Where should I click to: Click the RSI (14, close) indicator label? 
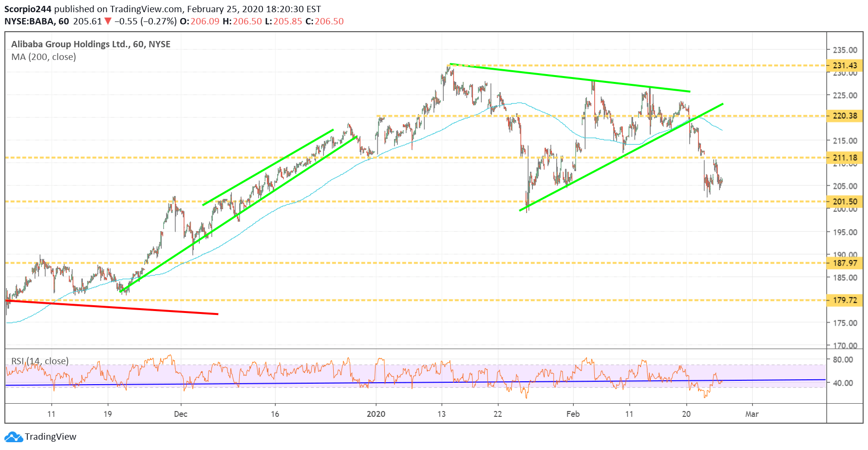click(40, 361)
